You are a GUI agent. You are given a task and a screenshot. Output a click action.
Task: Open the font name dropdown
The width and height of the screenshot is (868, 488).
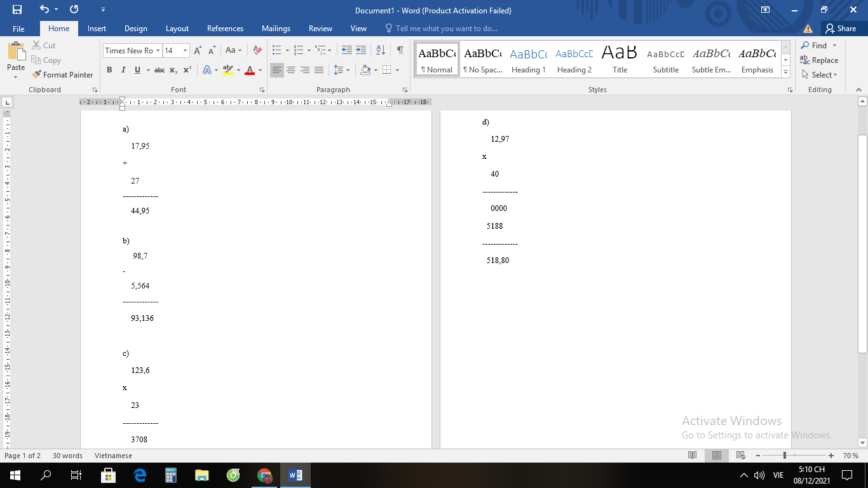[x=158, y=51]
